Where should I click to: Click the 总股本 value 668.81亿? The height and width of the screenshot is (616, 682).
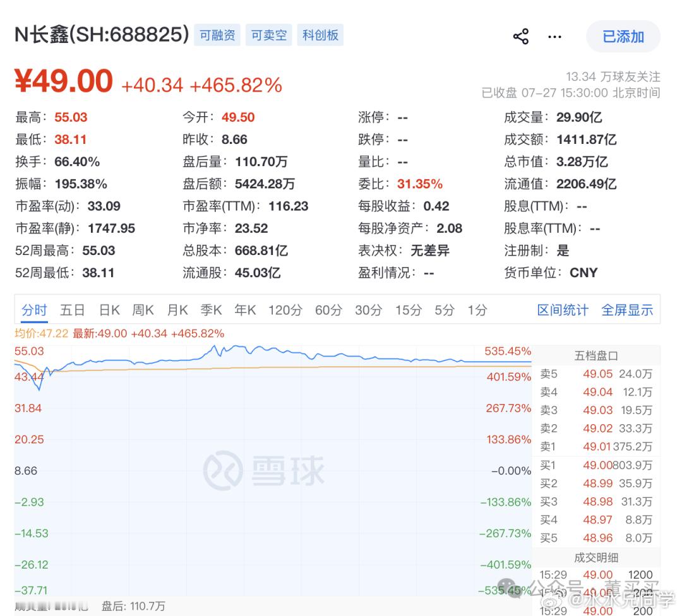[x=261, y=251]
